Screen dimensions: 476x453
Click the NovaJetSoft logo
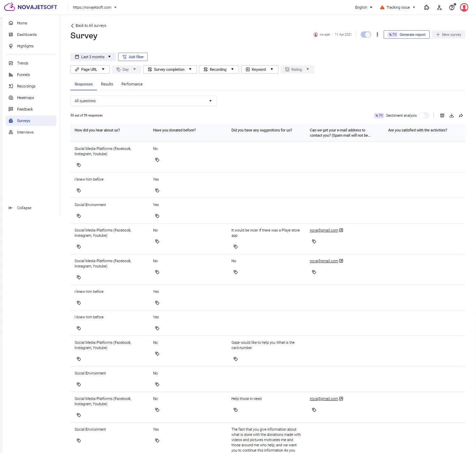[x=31, y=7]
